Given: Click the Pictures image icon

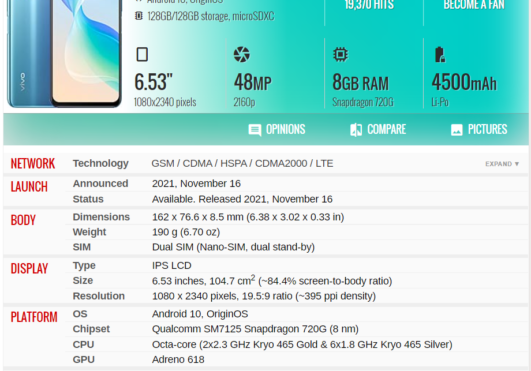Looking at the screenshot, I should point(456,130).
